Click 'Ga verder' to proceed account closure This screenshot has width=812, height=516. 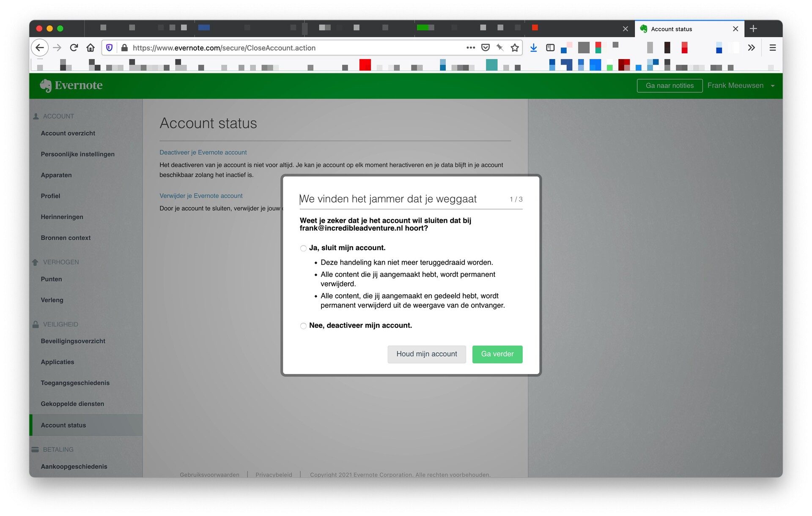[x=497, y=353]
